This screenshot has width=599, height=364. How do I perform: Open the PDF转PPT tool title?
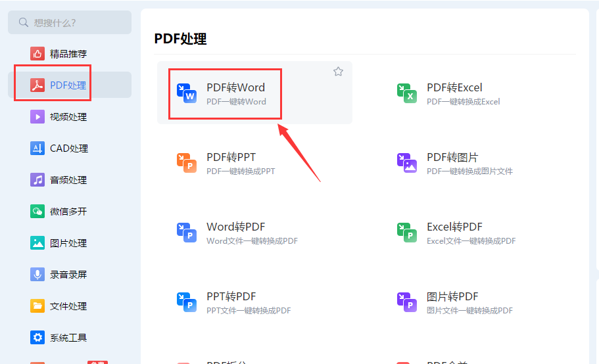click(x=231, y=157)
